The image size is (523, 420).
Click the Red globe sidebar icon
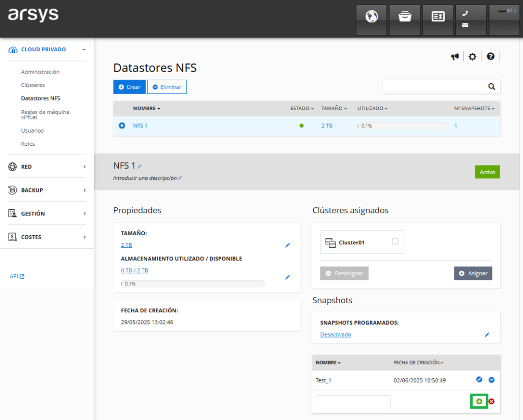coord(12,167)
